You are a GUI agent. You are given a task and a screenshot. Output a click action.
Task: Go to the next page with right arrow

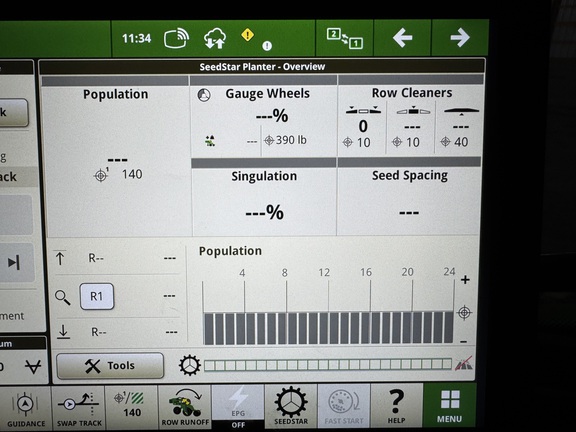460,38
